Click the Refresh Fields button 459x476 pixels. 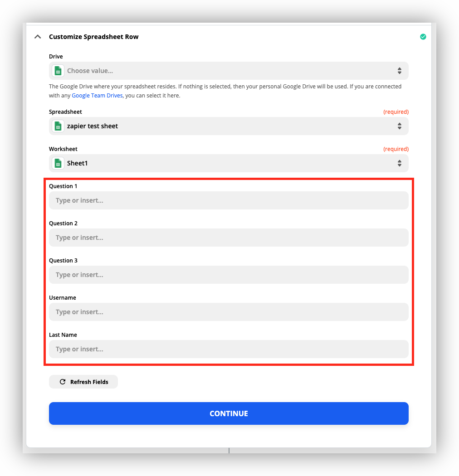coord(83,382)
